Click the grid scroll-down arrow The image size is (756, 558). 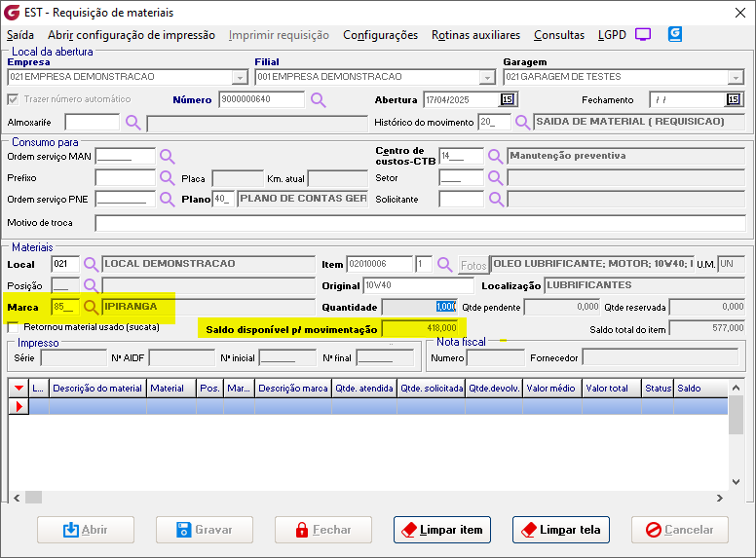click(x=736, y=481)
